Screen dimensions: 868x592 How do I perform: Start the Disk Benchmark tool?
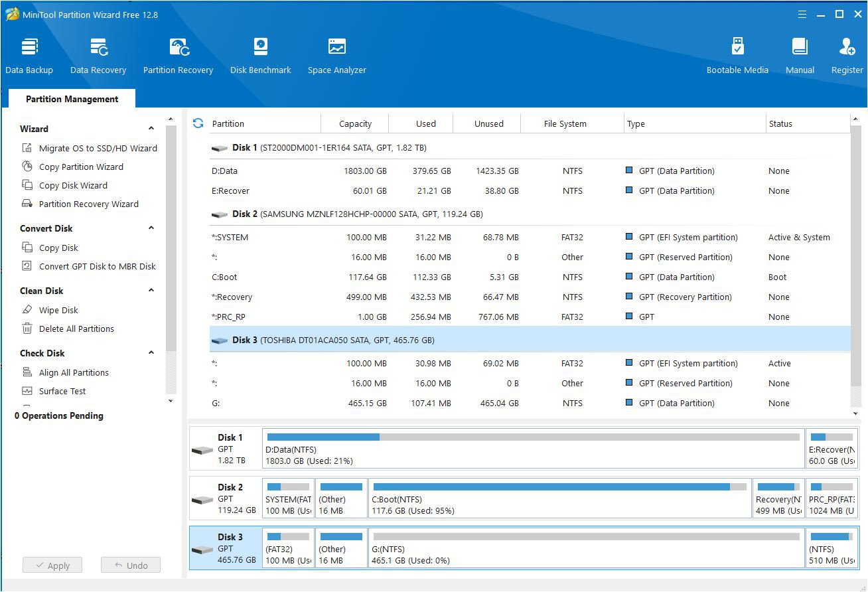261,56
